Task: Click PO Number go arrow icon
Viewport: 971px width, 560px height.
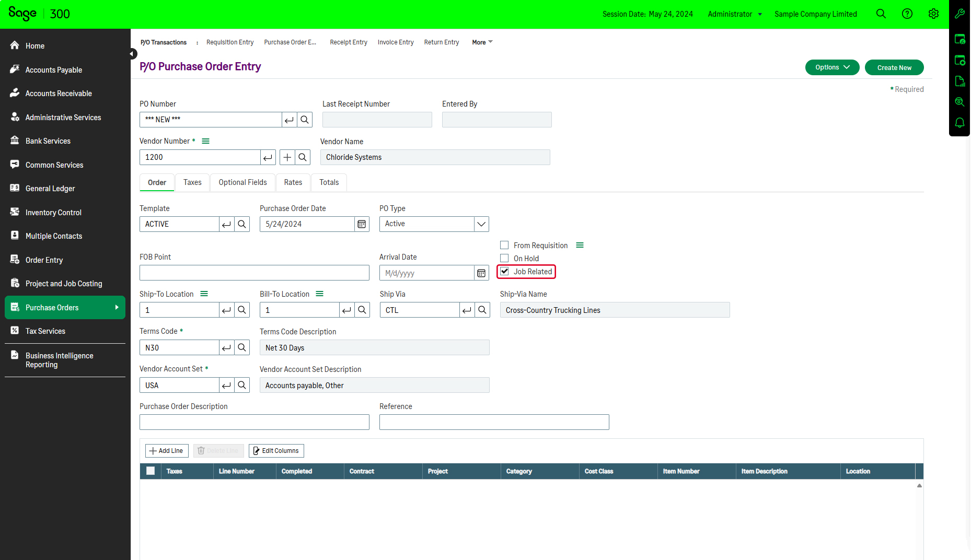Action: tap(289, 120)
